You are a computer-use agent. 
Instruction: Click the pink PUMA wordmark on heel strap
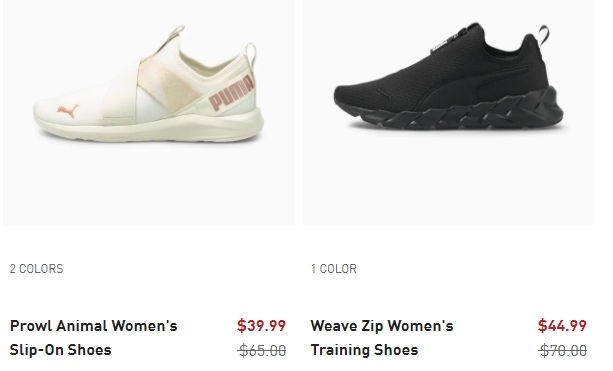click(231, 93)
